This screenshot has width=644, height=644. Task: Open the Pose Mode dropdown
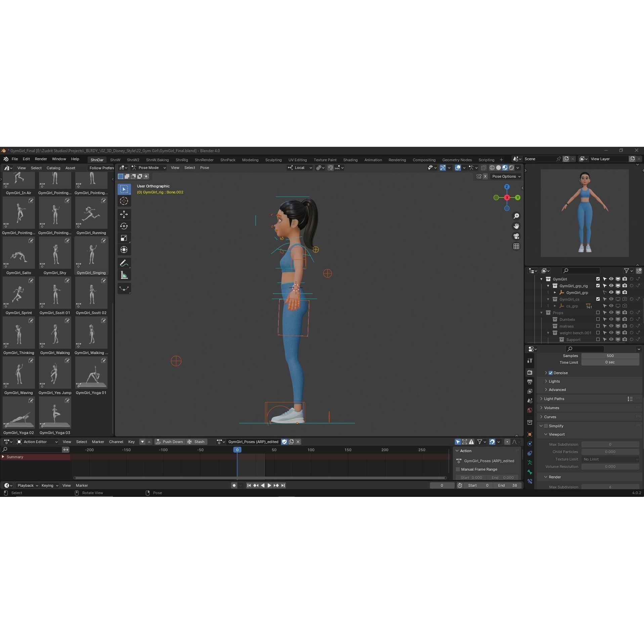coord(149,168)
